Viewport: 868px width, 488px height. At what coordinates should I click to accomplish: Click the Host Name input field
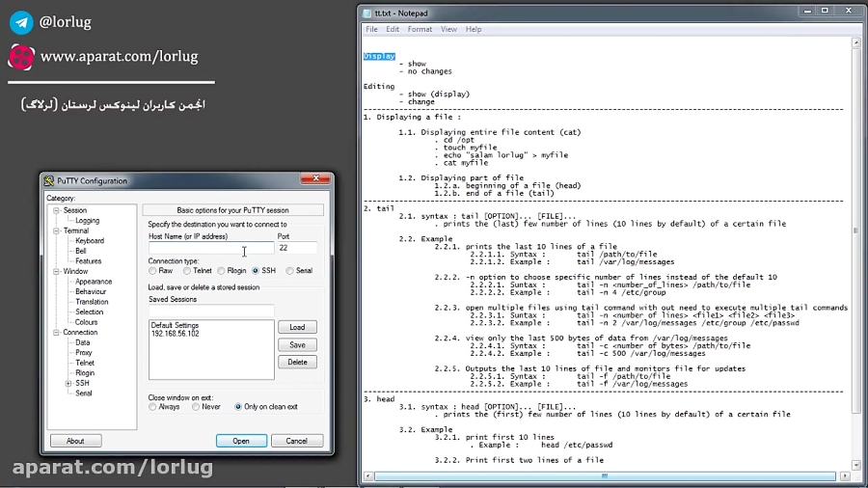click(211, 249)
